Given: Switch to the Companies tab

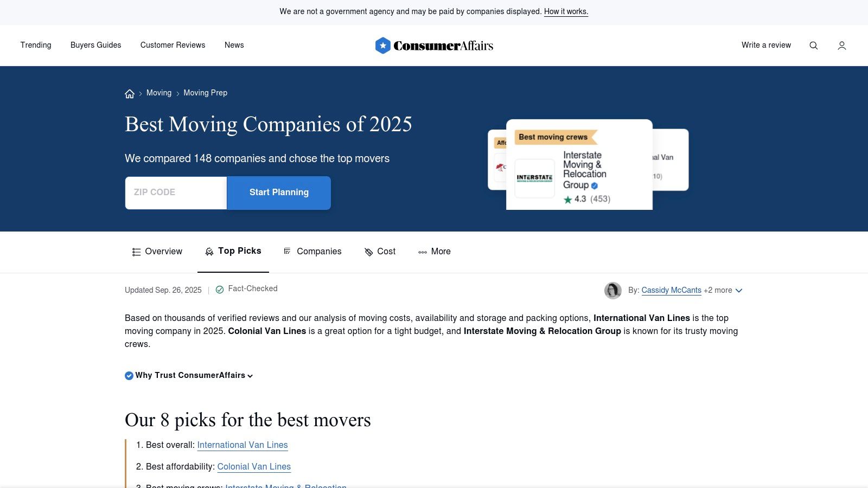Looking at the screenshot, I should tap(319, 252).
